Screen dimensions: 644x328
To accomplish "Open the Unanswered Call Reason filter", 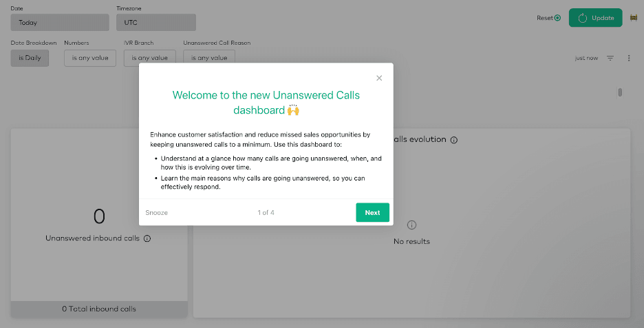I will pyautogui.click(x=209, y=58).
